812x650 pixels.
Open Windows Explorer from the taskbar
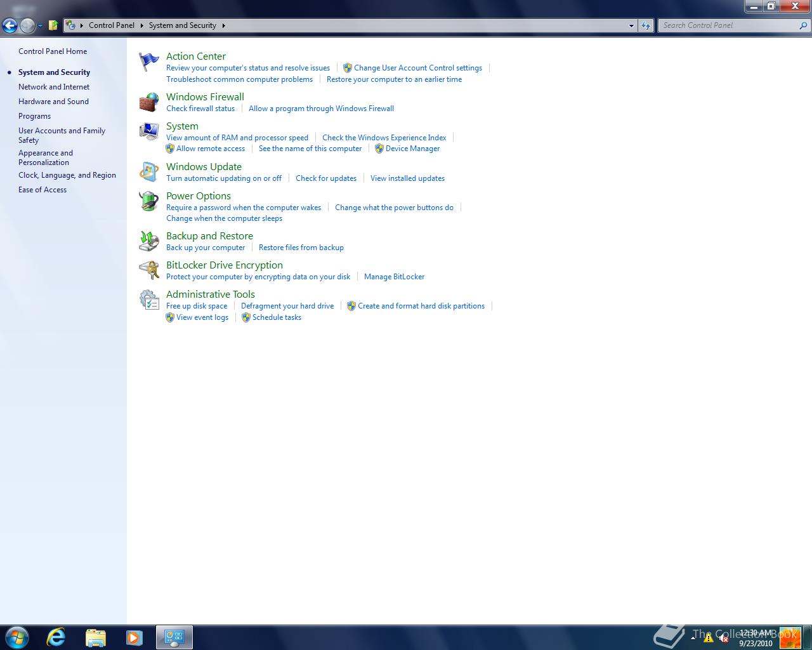coord(95,637)
